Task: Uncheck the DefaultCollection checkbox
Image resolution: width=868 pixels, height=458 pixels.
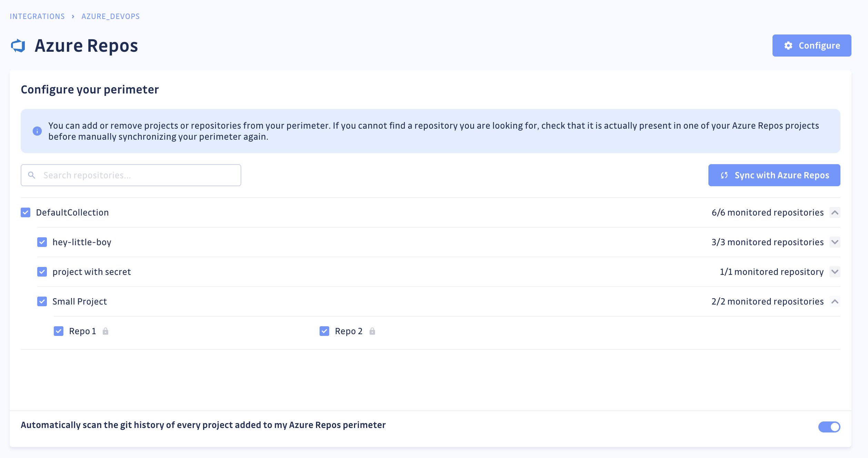Action: tap(26, 212)
